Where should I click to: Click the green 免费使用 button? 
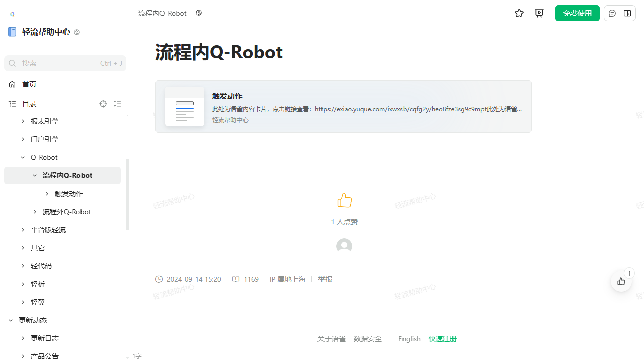(578, 13)
